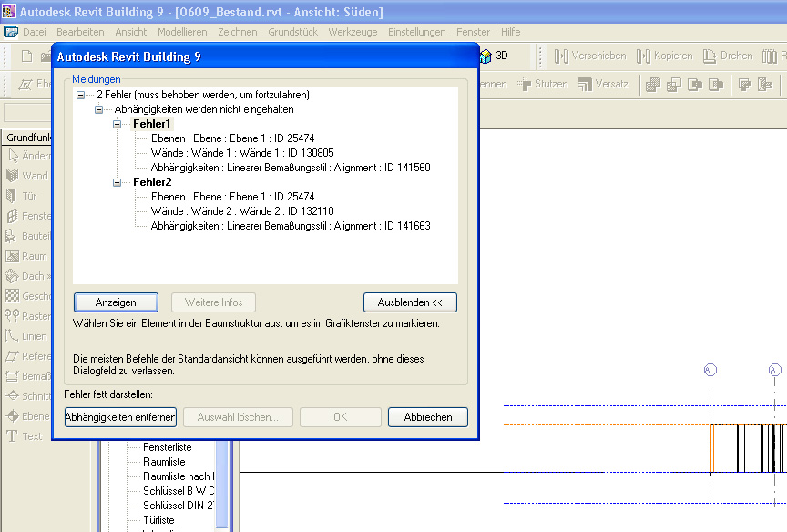The width and height of the screenshot is (787, 532).
Task: Select the Schnitt section tool
Action: pos(28,396)
